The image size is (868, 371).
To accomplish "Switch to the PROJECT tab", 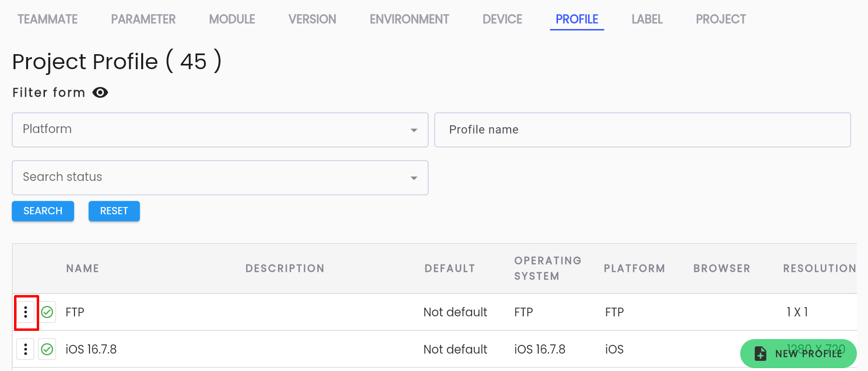I will pos(721,19).
